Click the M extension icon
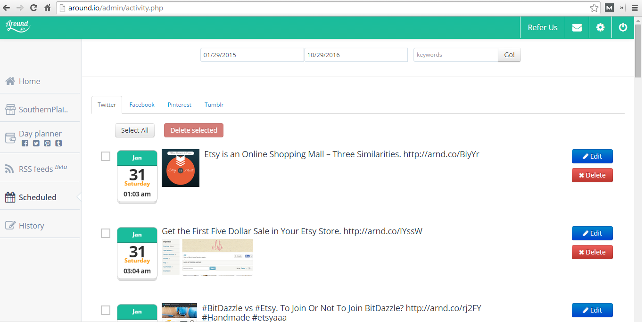Viewport: 644px width, 322px height. (x=610, y=8)
